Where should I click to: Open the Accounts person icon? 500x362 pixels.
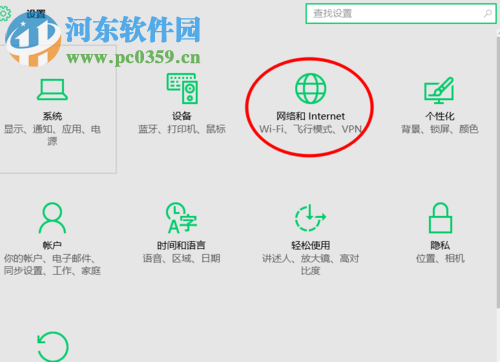[x=52, y=218]
